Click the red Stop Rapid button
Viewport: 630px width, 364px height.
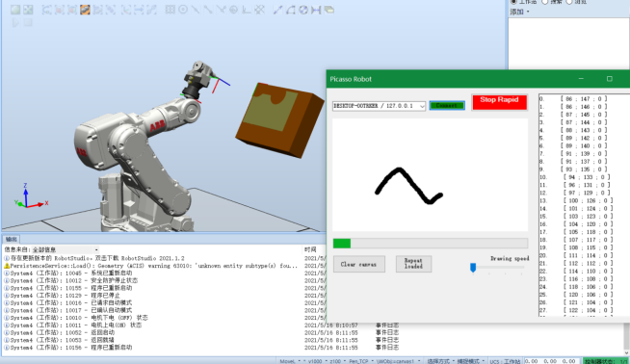[499, 102]
